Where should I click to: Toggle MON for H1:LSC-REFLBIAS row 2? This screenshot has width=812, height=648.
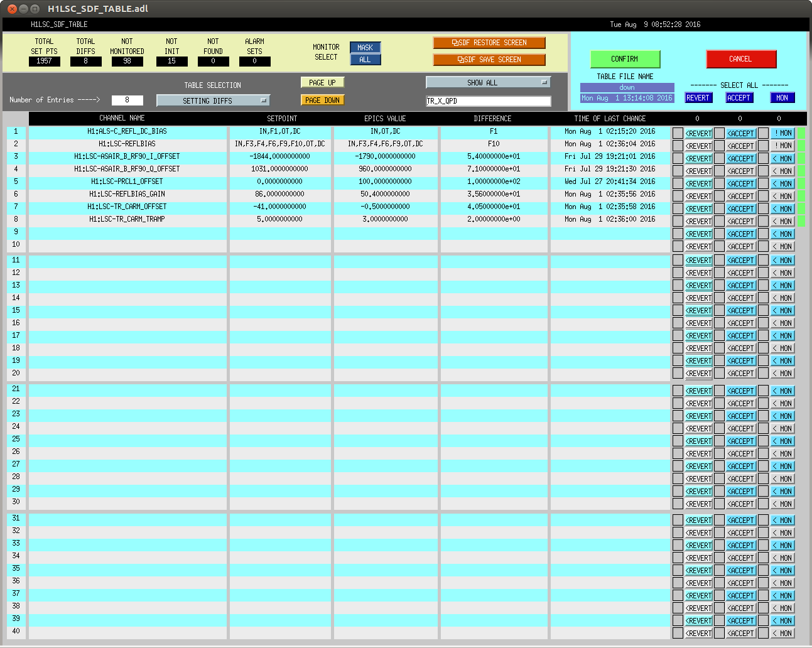click(x=782, y=146)
